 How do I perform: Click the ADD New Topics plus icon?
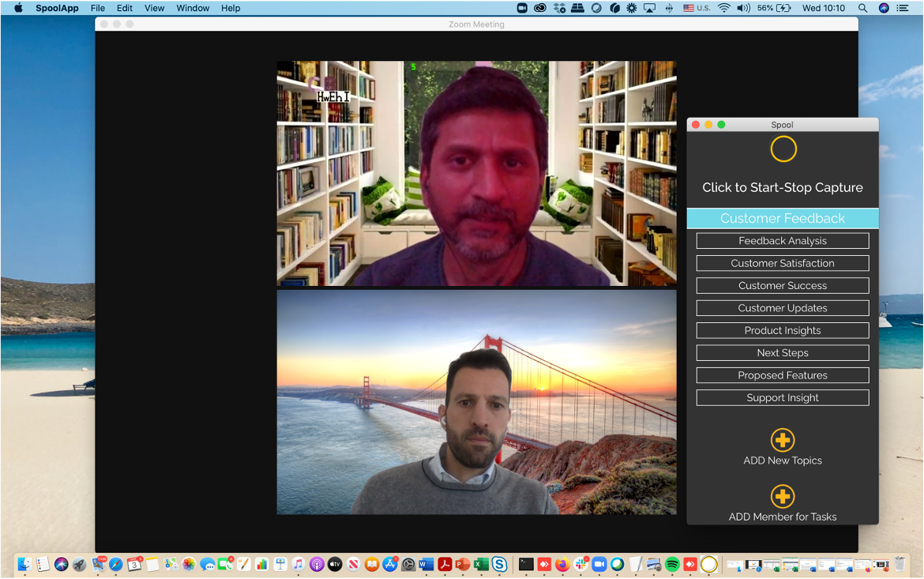click(782, 440)
